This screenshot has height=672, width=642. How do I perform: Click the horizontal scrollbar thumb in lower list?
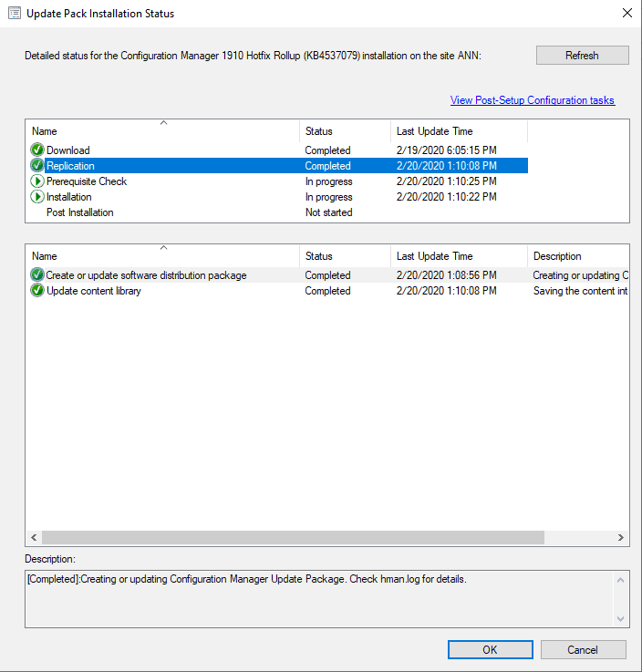pyautogui.click(x=293, y=537)
